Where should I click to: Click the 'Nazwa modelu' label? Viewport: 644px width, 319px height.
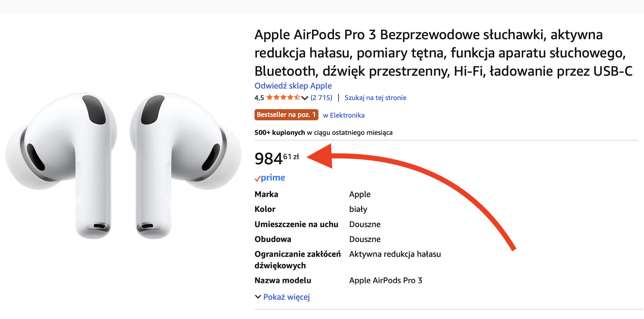click(x=283, y=280)
